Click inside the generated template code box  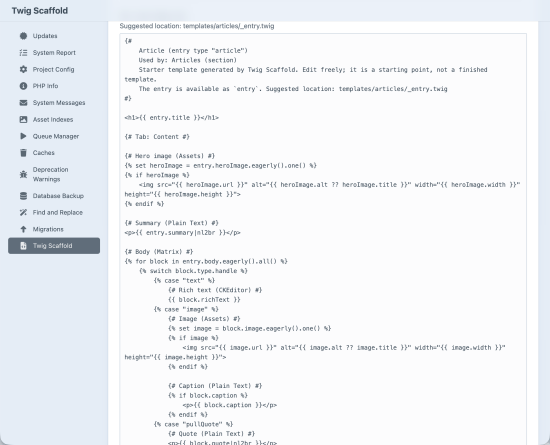click(x=323, y=238)
